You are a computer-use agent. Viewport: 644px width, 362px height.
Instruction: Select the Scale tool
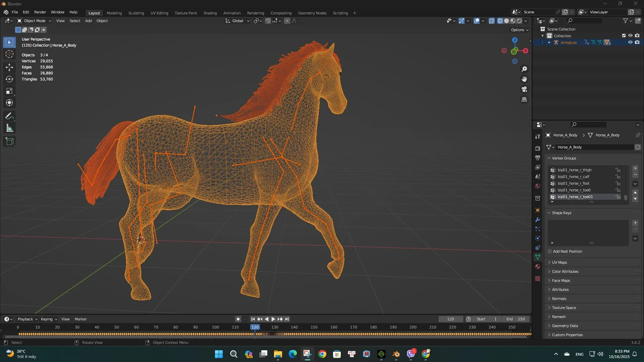coord(9,91)
